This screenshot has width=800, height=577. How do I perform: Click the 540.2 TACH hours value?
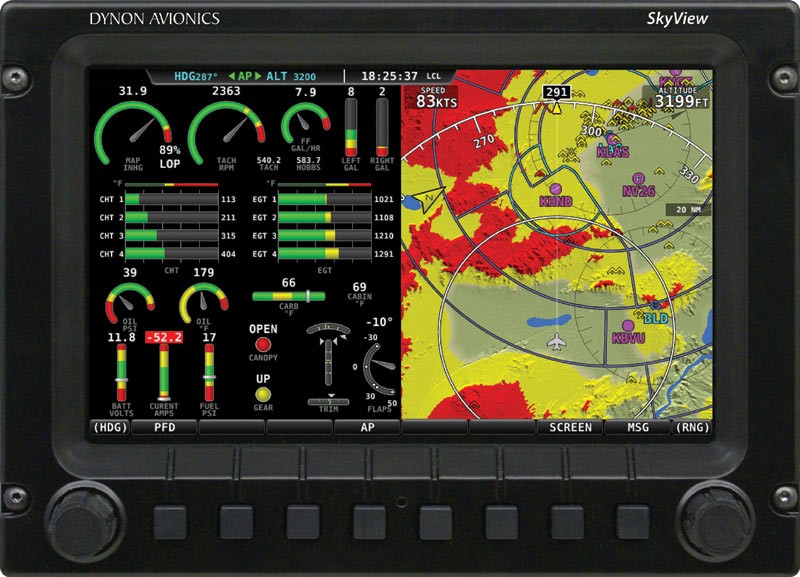point(268,160)
